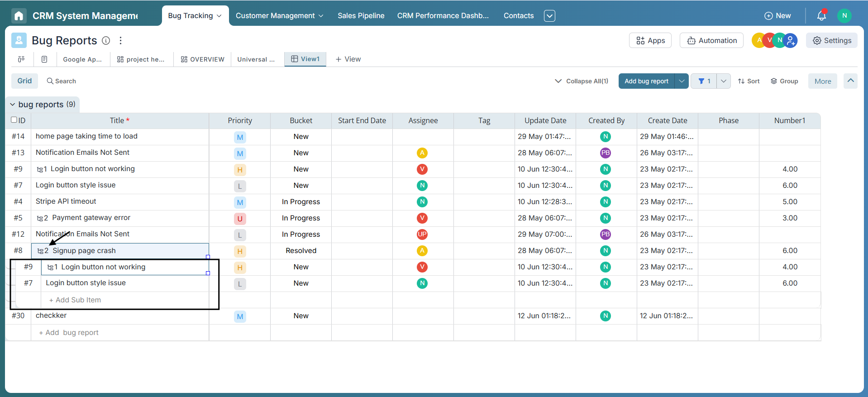Click N assignee avatar of Stripe API timeout

[x=422, y=201]
